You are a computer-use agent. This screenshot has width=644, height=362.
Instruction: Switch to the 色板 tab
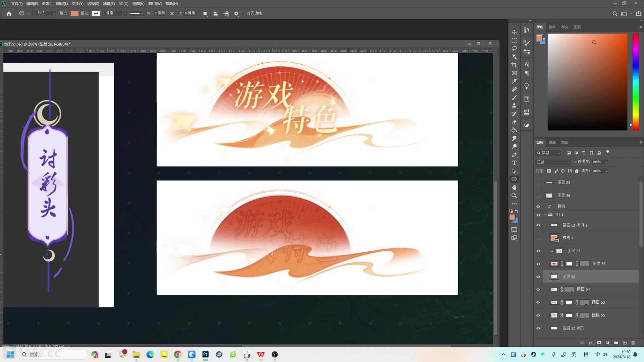coord(552,27)
